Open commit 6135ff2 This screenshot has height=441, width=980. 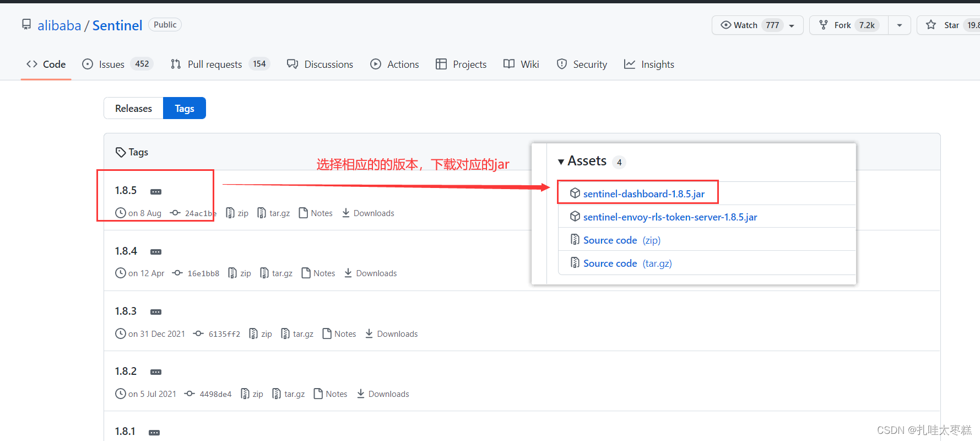tap(217, 334)
